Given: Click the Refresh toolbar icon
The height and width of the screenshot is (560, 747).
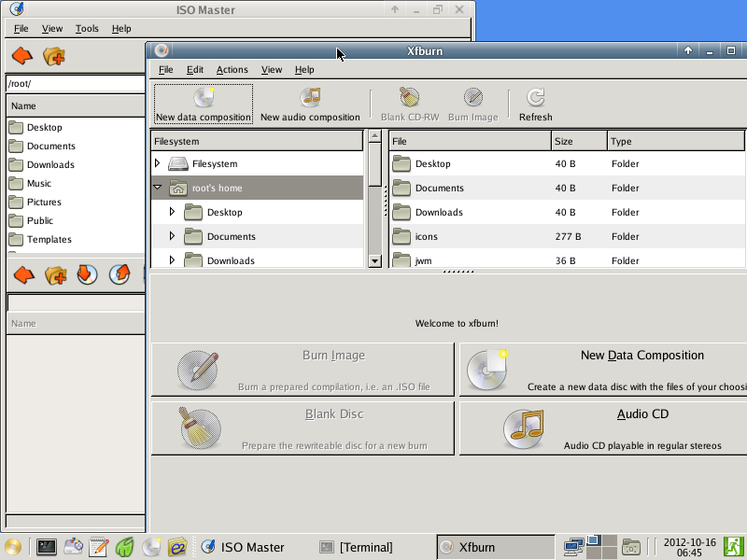Looking at the screenshot, I should point(535,104).
